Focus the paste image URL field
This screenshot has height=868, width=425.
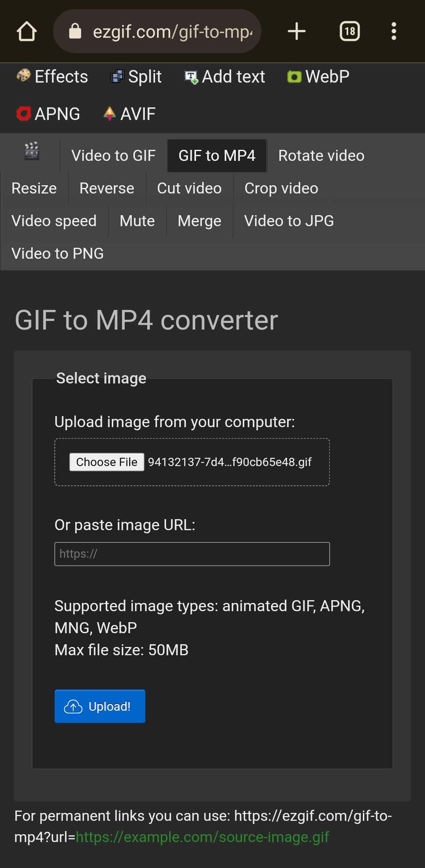point(192,554)
